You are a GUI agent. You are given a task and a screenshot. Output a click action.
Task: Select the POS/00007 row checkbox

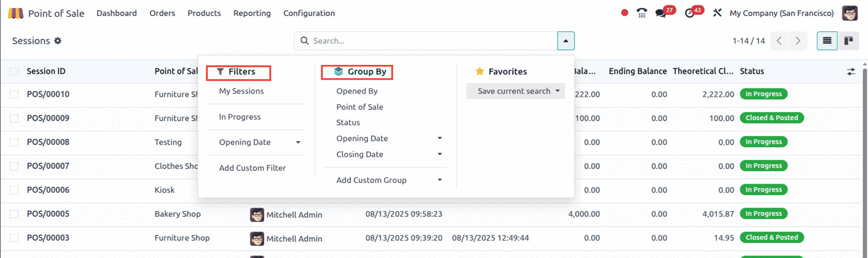14,167
